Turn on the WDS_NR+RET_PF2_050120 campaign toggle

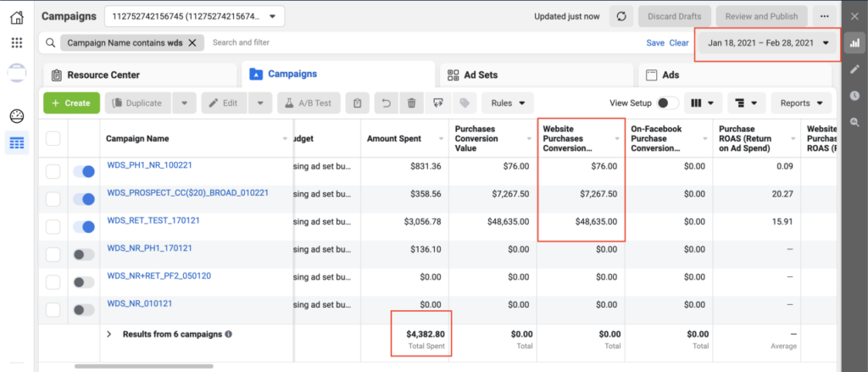[x=84, y=282]
